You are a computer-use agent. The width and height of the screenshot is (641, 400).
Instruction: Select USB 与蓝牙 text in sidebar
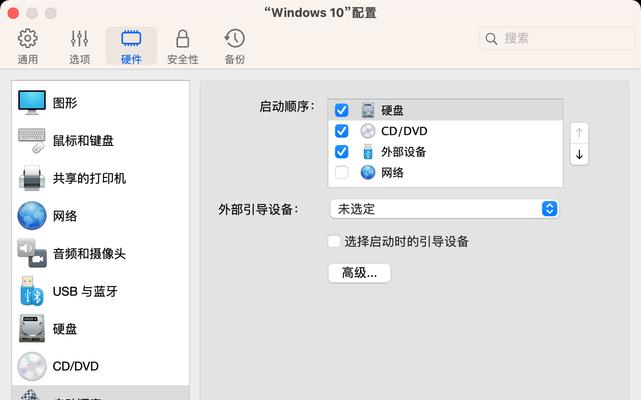pos(85,291)
